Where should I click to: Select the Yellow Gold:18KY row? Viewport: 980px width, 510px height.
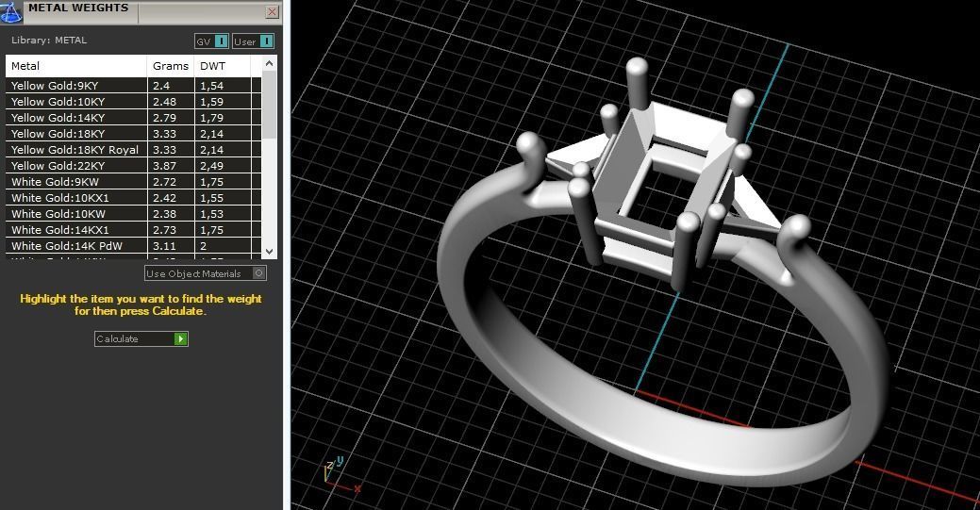pyautogui.click(x=133, y=134)
